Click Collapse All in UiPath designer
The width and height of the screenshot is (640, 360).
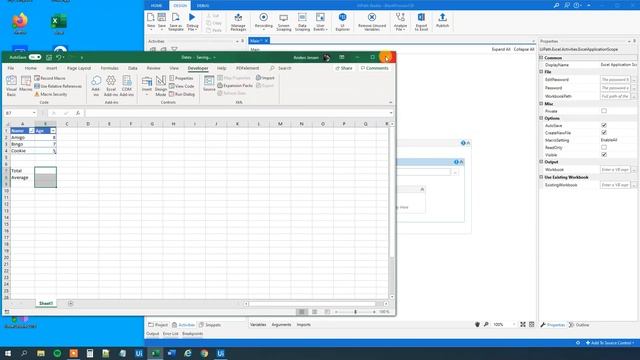pos(524,49)
